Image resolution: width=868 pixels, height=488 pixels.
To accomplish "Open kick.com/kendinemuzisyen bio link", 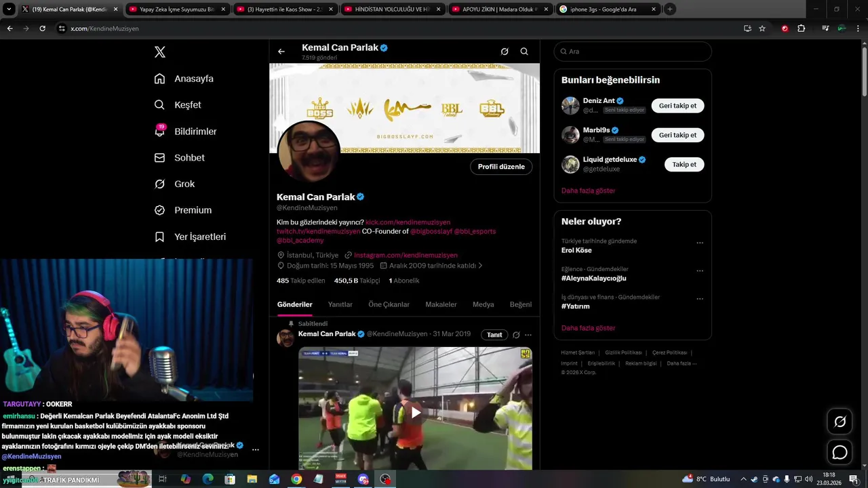I will click(x=408, y=222).
